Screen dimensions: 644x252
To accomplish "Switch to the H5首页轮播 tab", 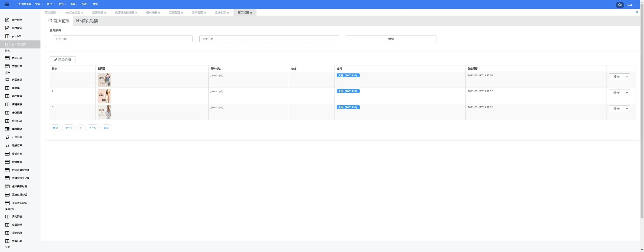I will (87, 21).
